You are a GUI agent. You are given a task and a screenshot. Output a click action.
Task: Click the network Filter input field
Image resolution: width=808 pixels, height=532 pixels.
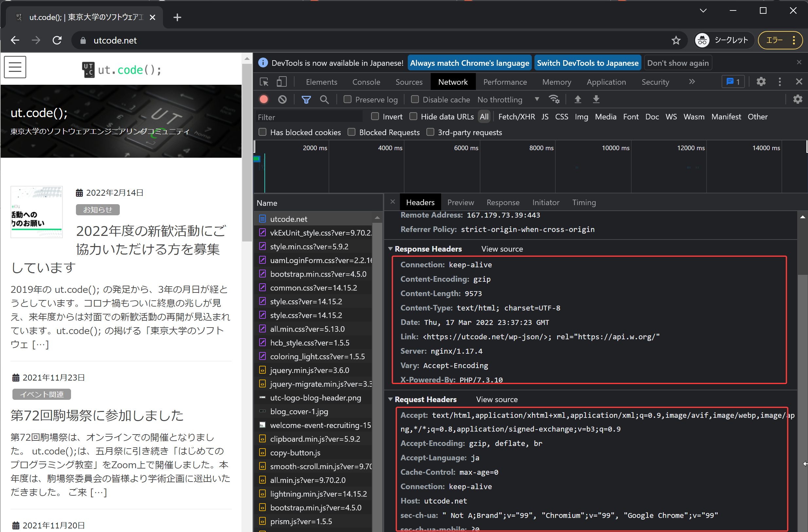click(x=308, y=117)
